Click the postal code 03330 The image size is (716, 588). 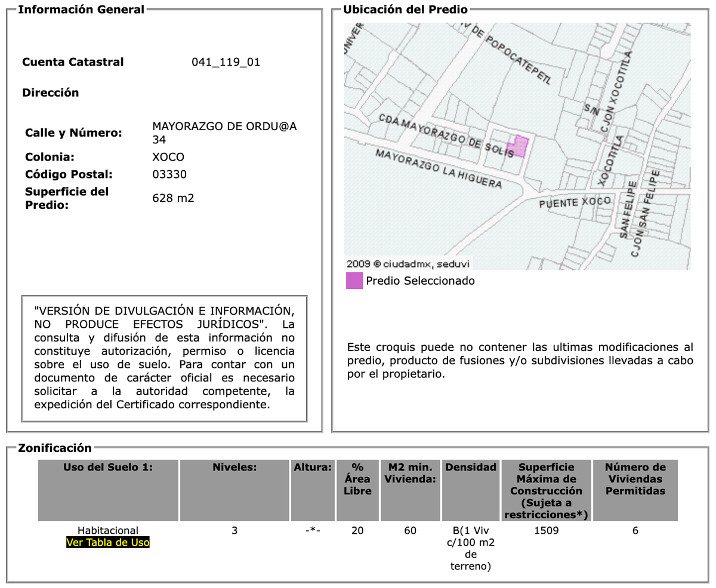[169, 174]
